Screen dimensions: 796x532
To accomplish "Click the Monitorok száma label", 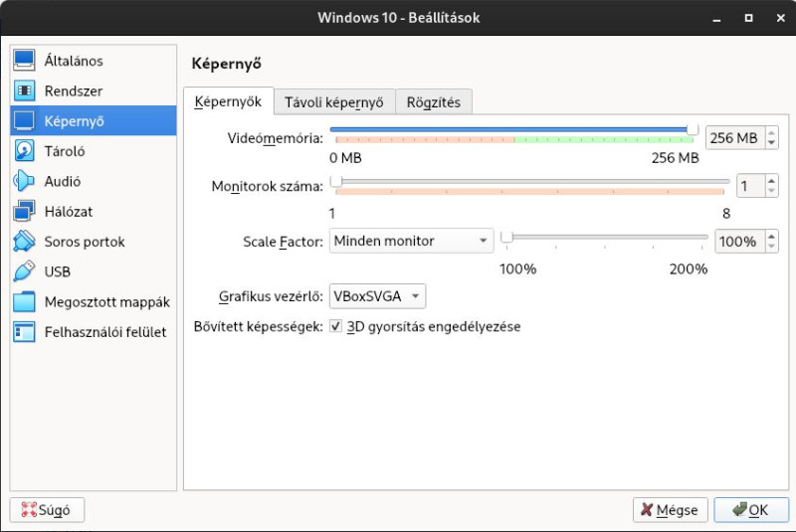I will [x=267, y=186].
